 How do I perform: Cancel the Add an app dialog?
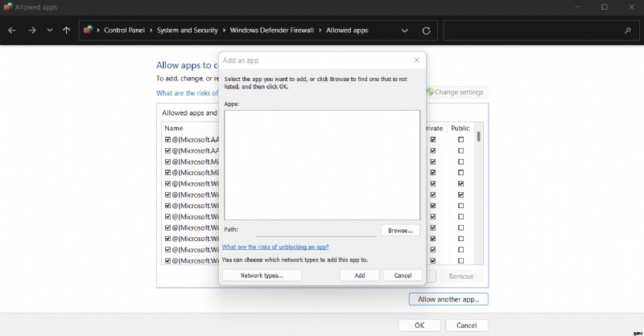coord(403,275)
